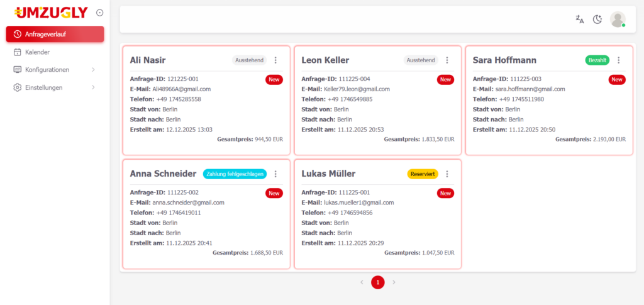Toggle dark mode moon icon
The height and width of the screenshot is (305, 644).
[x=597, y=19]
